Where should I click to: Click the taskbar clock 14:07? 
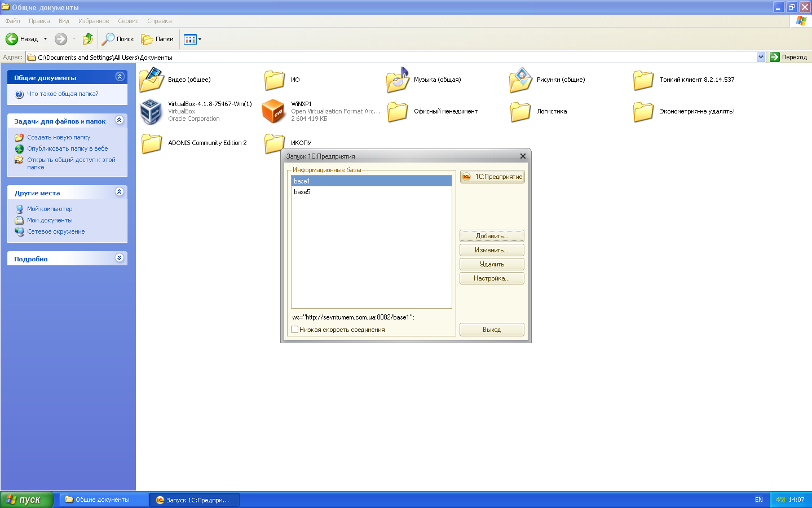pos(796,500)
